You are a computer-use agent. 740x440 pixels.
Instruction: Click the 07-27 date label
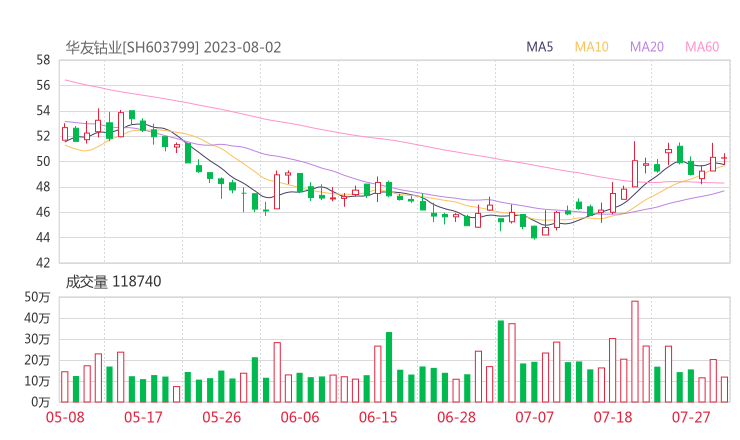coord(691,417)
